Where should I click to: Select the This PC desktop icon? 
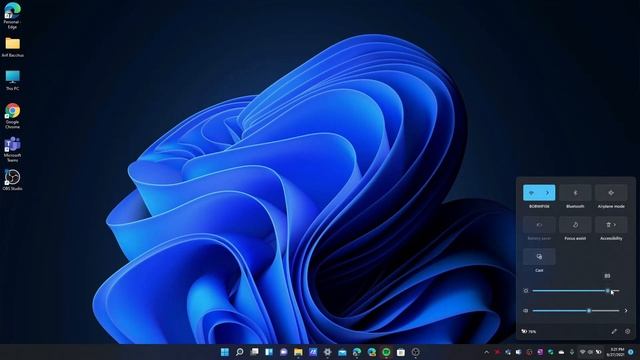(13, 80)
